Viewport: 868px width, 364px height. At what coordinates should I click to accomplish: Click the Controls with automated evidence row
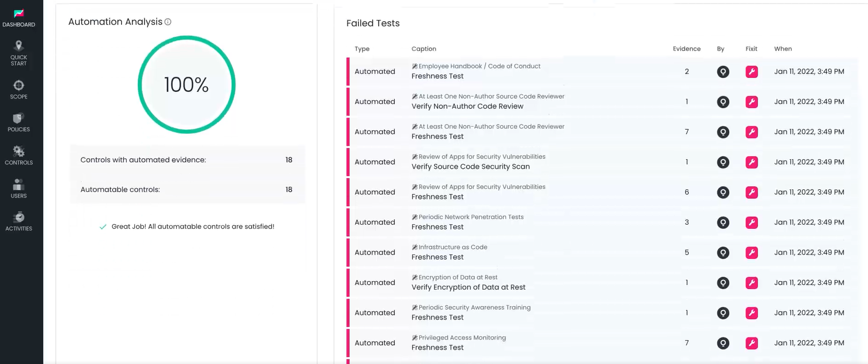point(187,160)
